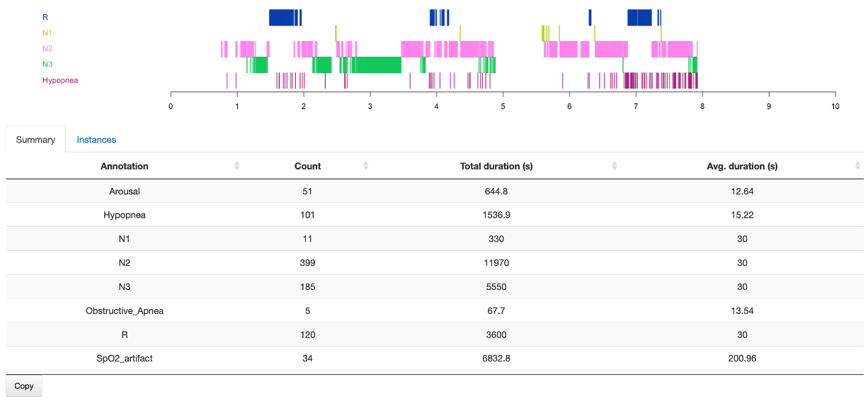
Task: Click the 5 tick on the time axis
Action: point(503,106)
